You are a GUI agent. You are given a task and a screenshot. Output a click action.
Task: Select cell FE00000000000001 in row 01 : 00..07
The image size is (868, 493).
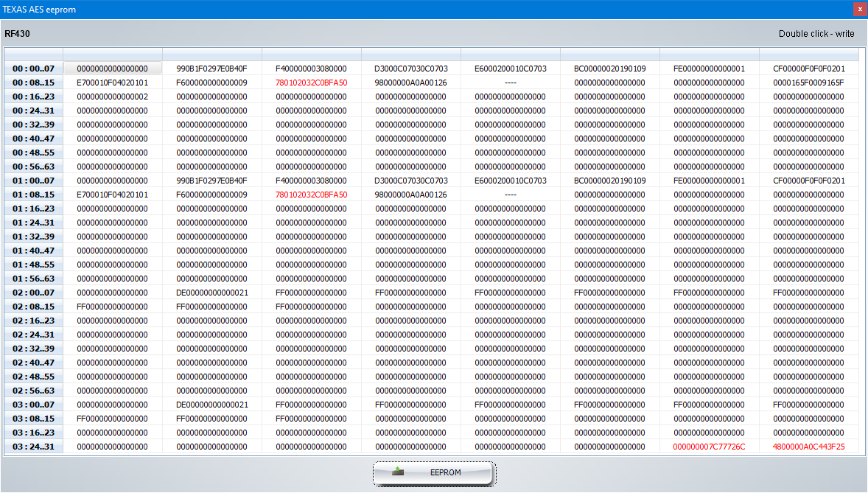(709, 181)
